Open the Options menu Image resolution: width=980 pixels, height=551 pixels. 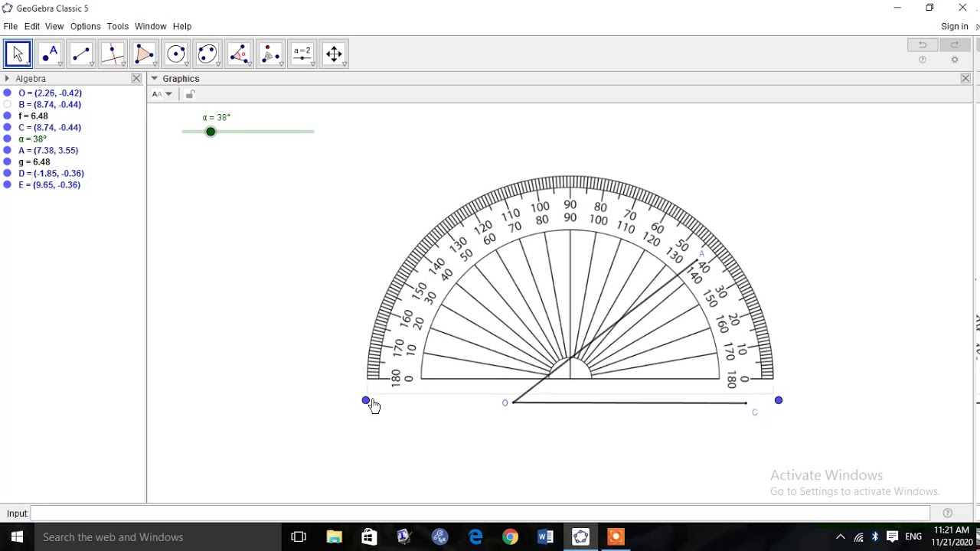pos(85,26)
